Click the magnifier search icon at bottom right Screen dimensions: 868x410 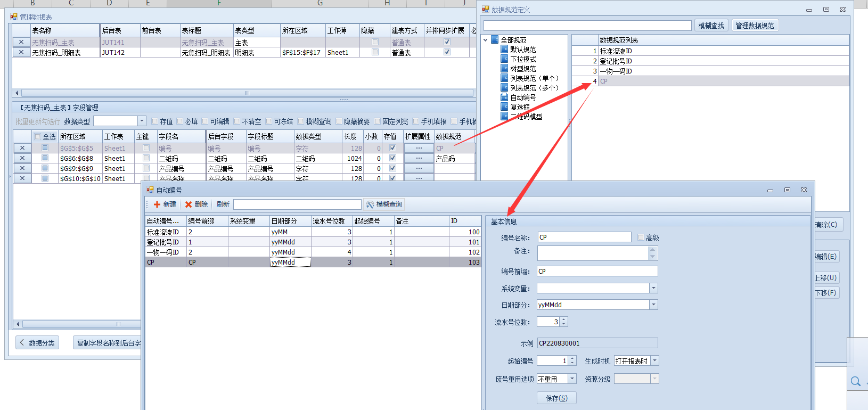tap(855, 381)
